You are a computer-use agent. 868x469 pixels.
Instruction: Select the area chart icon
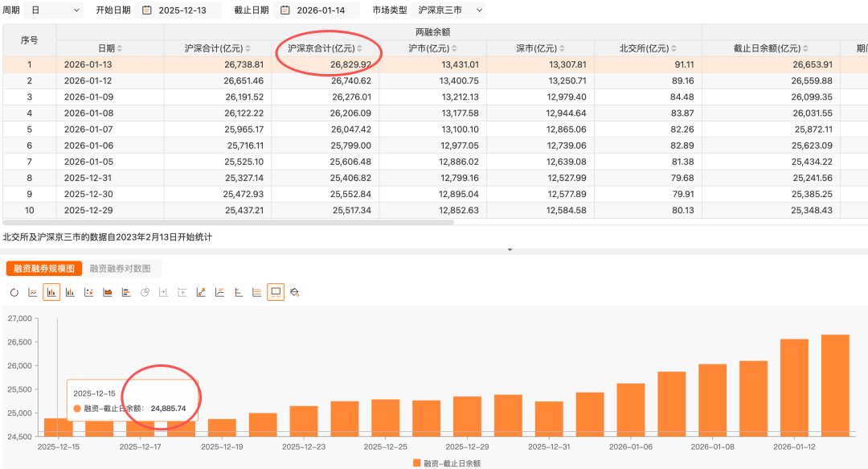(108, 292)
